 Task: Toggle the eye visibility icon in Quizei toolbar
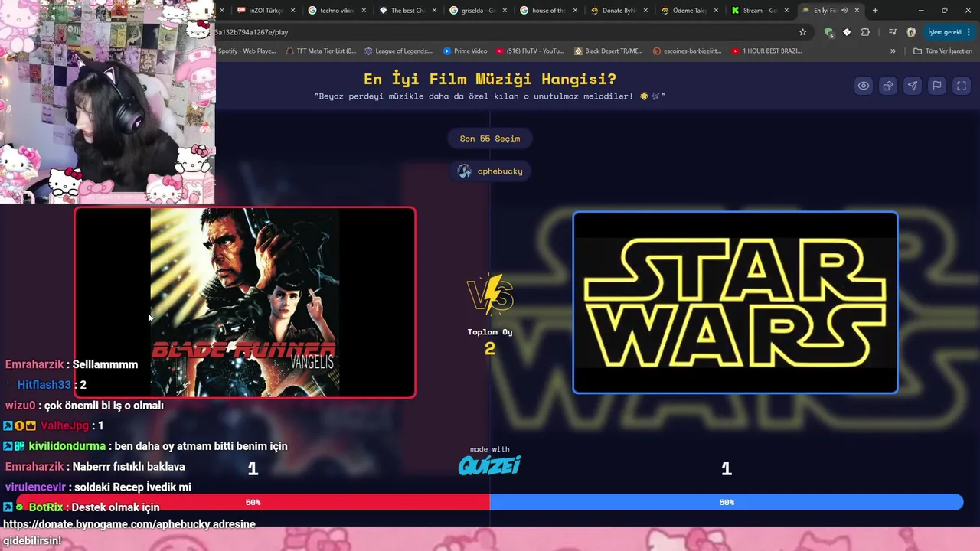coord(864,86)
